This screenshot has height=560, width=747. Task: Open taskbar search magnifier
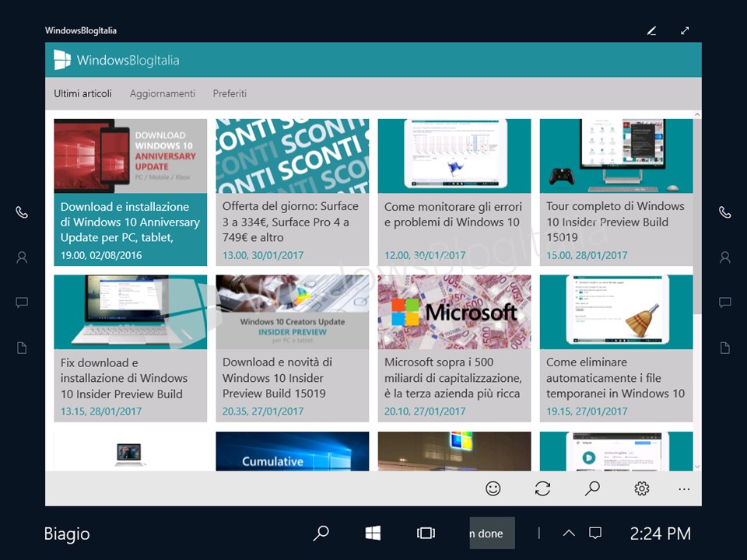[x=321, y=534]
